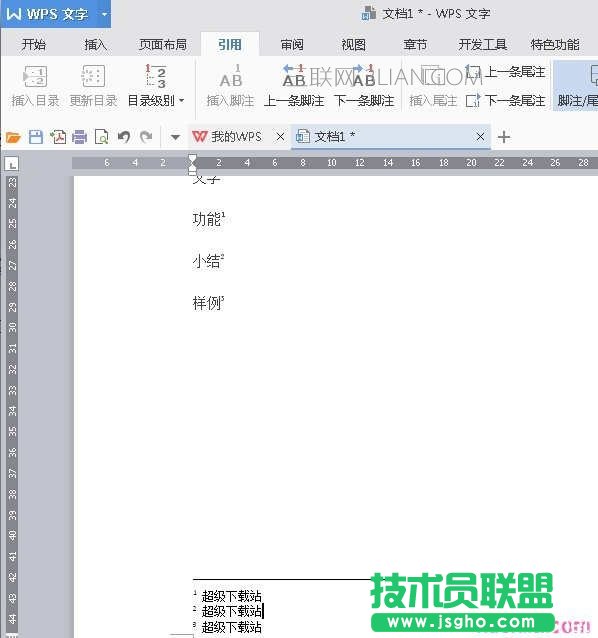Viewport: 598px width, 638px height.
Task: Click the Save icon in quick toolbar
Action: point(36,137)
